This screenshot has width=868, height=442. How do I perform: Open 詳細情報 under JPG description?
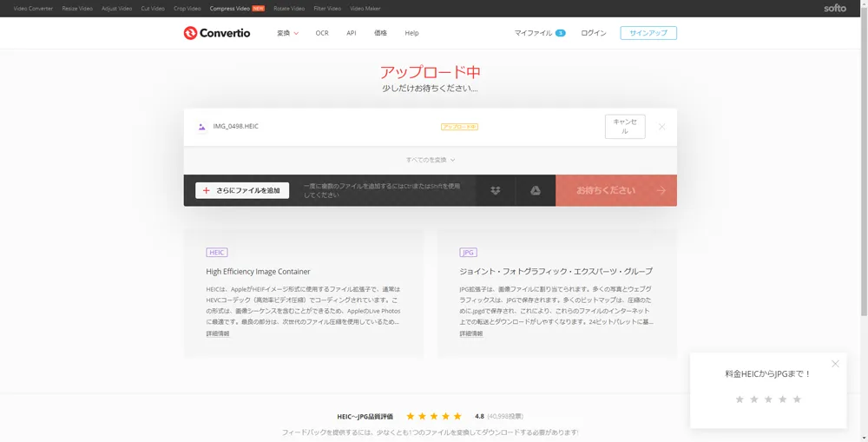tap(471, 334)
